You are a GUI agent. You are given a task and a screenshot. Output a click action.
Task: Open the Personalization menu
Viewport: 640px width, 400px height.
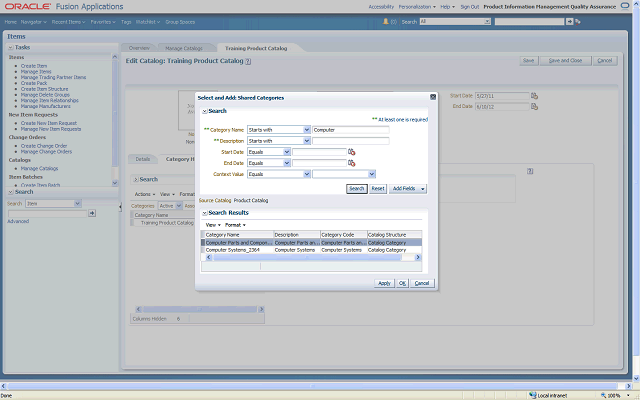(x=417, y=7)
